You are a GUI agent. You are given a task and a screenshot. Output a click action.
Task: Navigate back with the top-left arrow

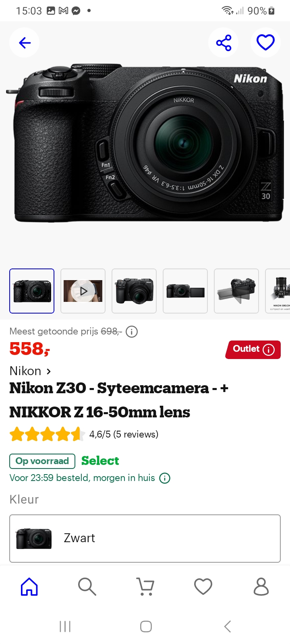(x=24, y=42)
